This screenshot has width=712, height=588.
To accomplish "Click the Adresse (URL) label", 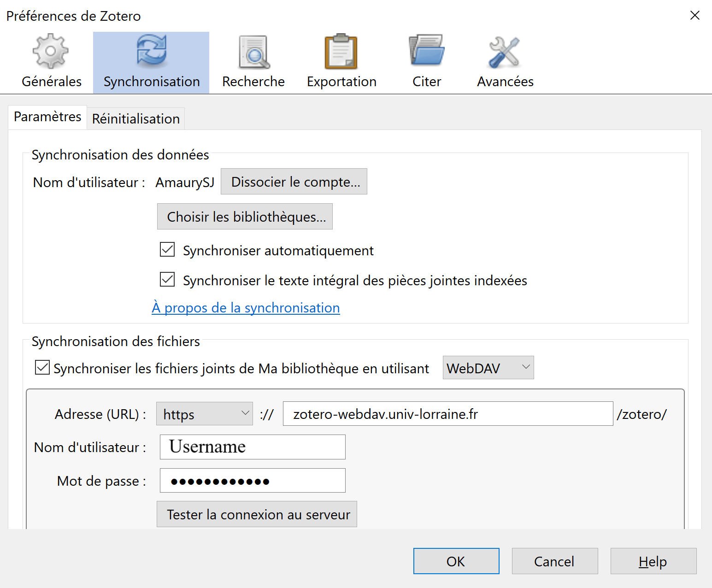I will coord(100,414).
